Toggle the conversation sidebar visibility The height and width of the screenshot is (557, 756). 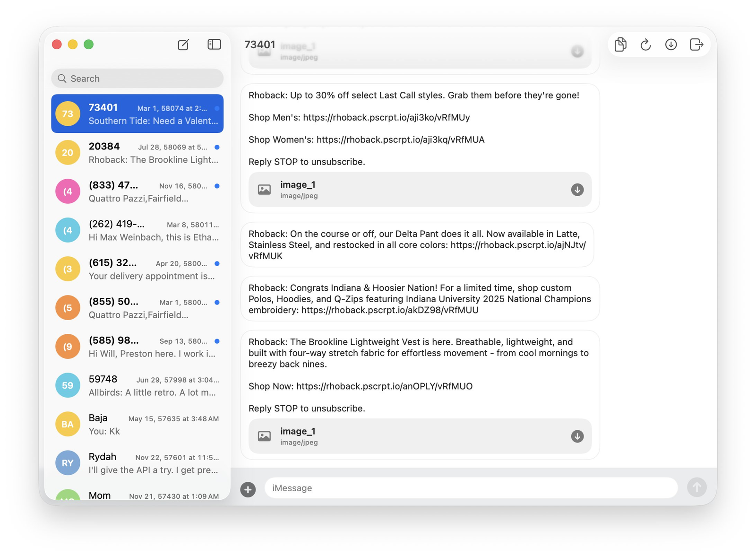[x=214, y=44]
